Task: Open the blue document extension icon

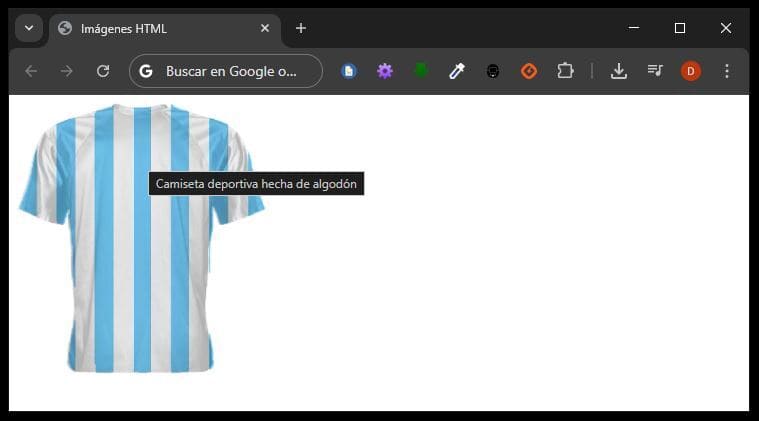Action: [349, 72]
